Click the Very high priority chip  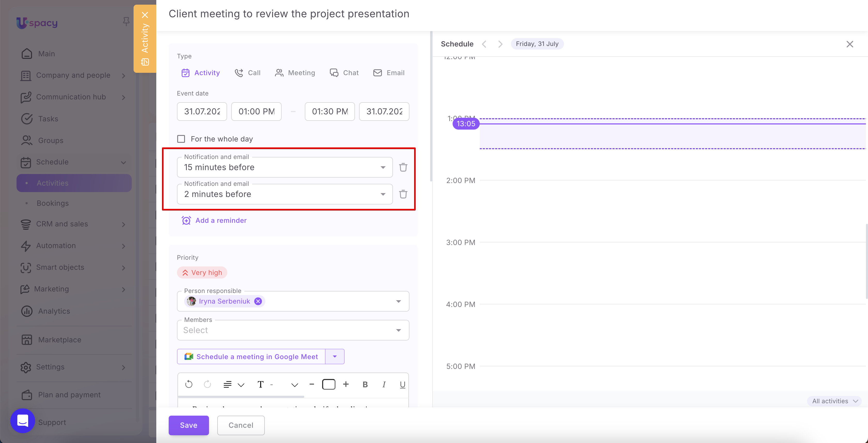click(202, 273)
